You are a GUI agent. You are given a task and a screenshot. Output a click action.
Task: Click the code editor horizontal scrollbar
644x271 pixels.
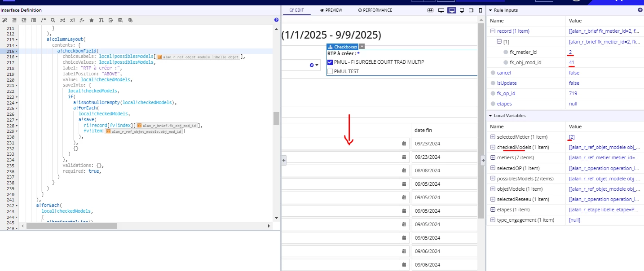71,226
